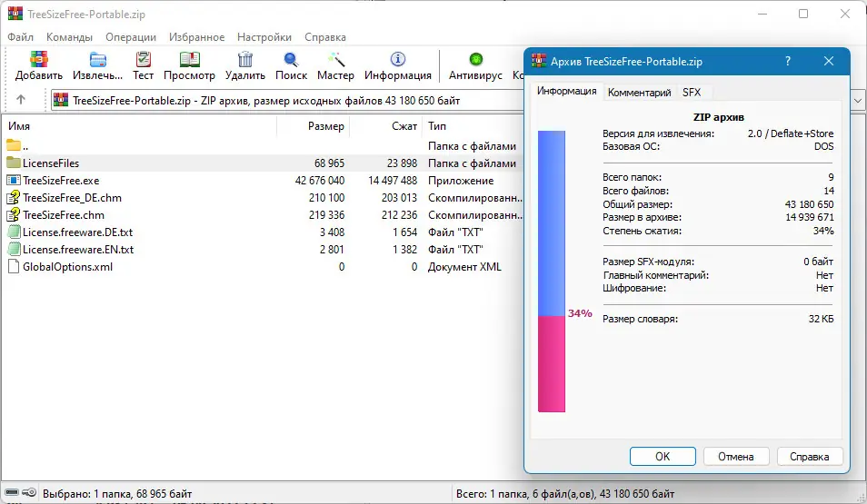Open the Справка menu

pos(325,37)
